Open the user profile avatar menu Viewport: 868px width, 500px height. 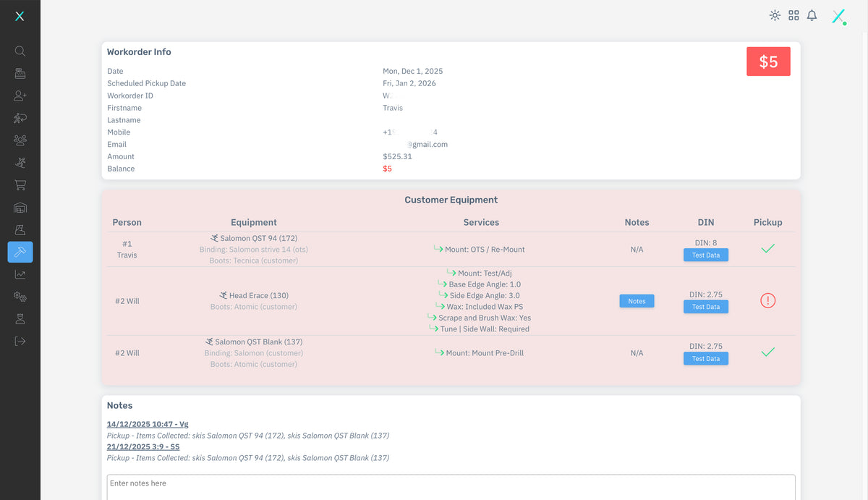pyautogui.click(x=838, y=16)
